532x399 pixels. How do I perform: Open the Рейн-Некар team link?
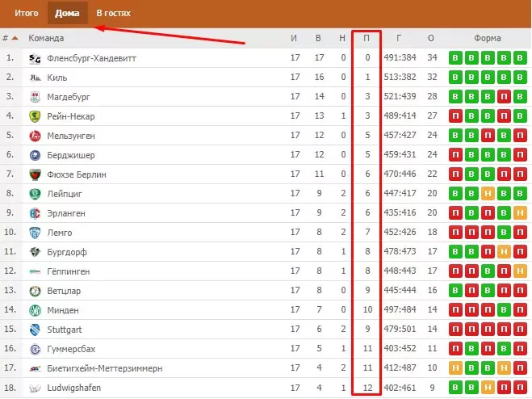[x=70, y=116]
